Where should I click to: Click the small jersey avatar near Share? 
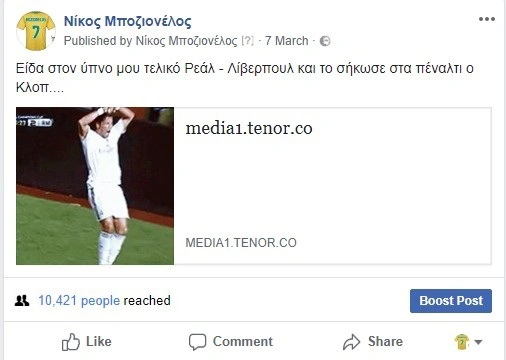click(x=462, y=342)
